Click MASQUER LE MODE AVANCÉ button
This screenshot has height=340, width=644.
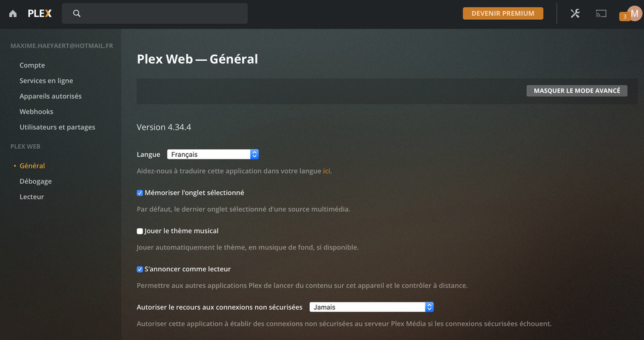coord(576,91)
